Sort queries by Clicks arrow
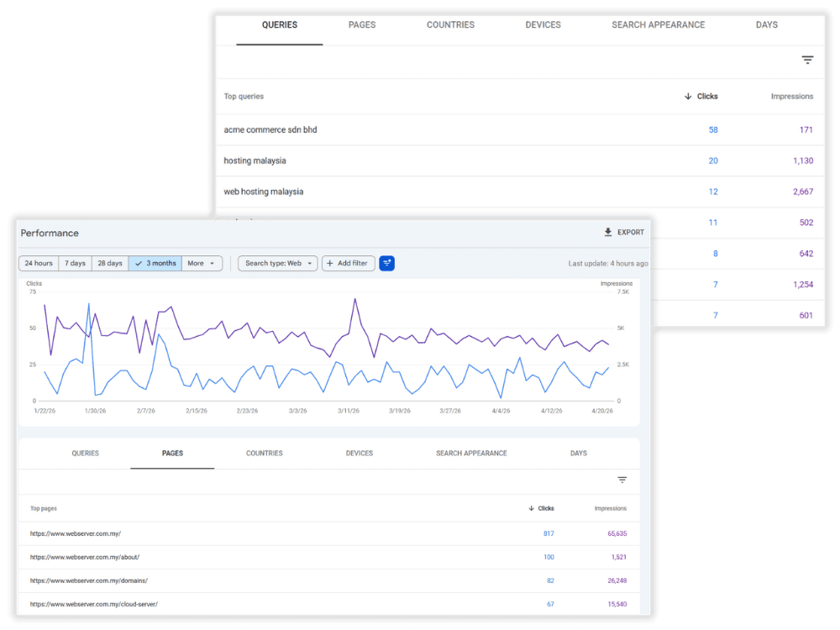 pyautogui.click(x=688, y=97)
